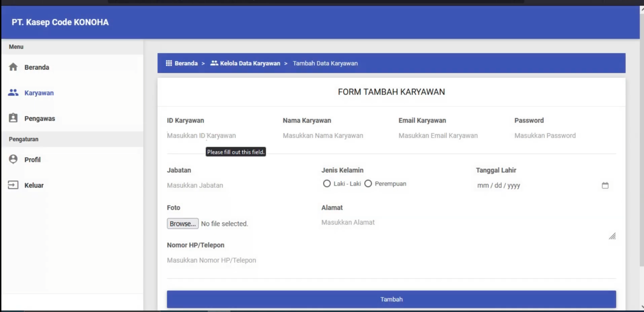
Task: Open the calendar picker for Tanggal Lahir
Action: (x=605, y=186)
